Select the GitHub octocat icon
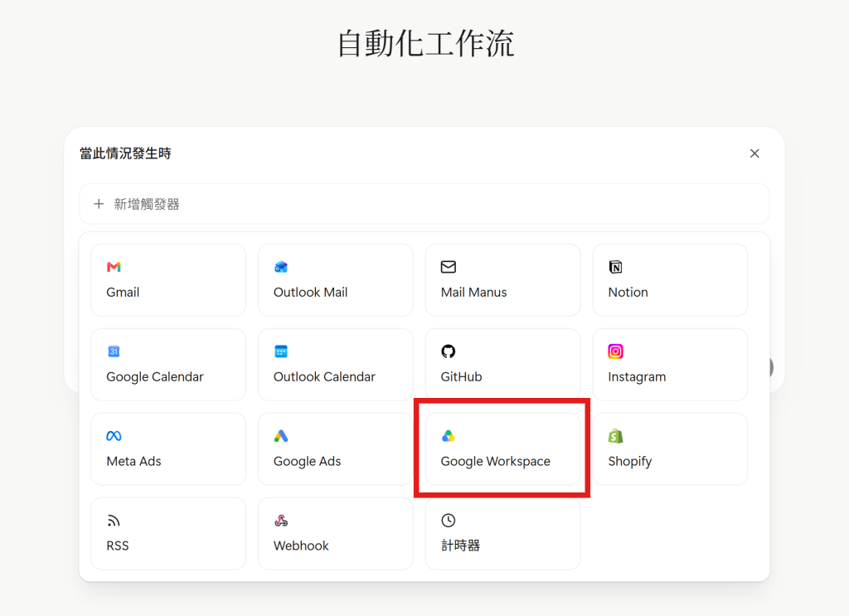Screen dimensions: 849x616 click(449, 352)
